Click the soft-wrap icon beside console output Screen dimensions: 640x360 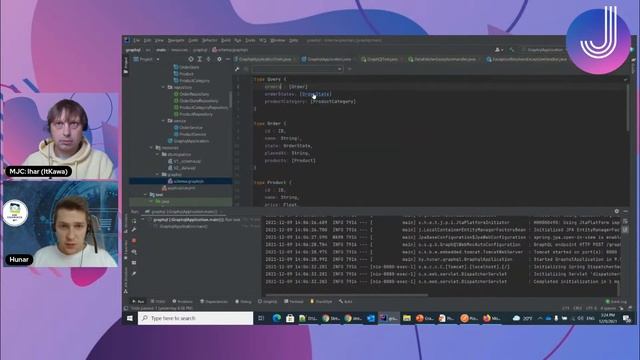(625, 222)
